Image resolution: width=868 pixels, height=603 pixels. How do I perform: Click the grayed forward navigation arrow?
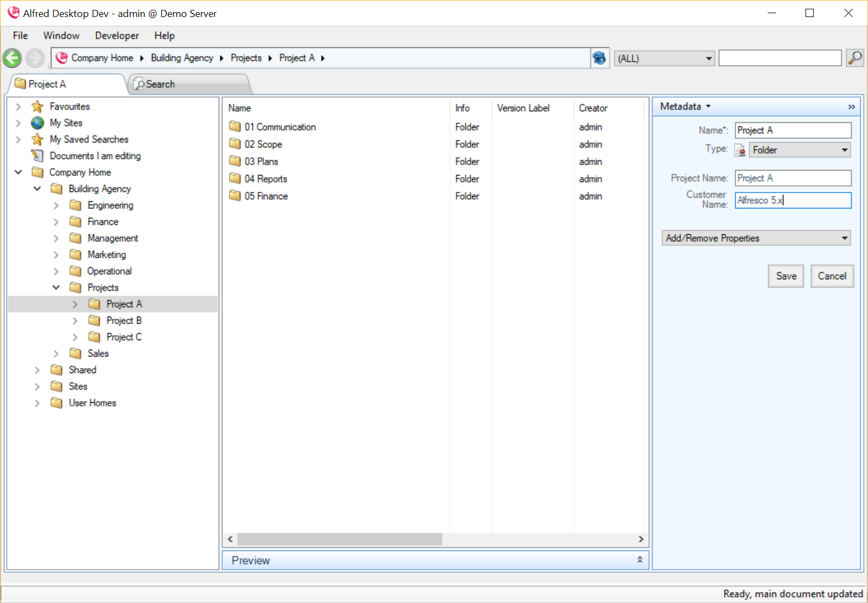[35, 58]
